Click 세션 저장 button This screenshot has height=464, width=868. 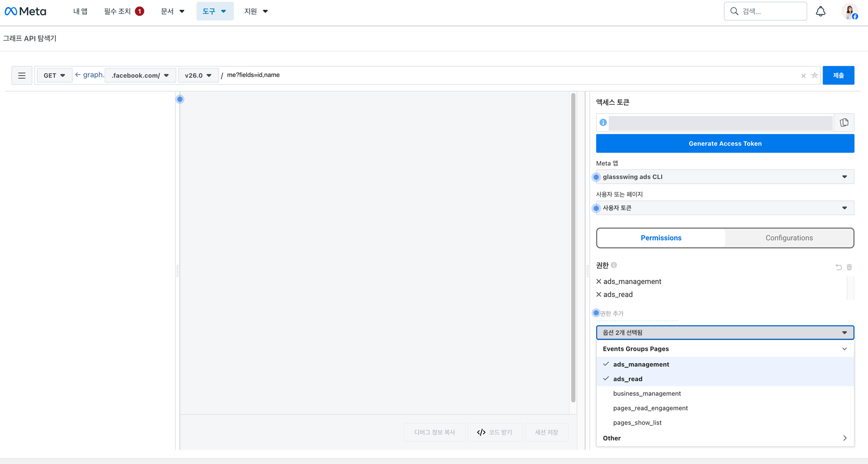pyautogui.click(x=546, y=432)
